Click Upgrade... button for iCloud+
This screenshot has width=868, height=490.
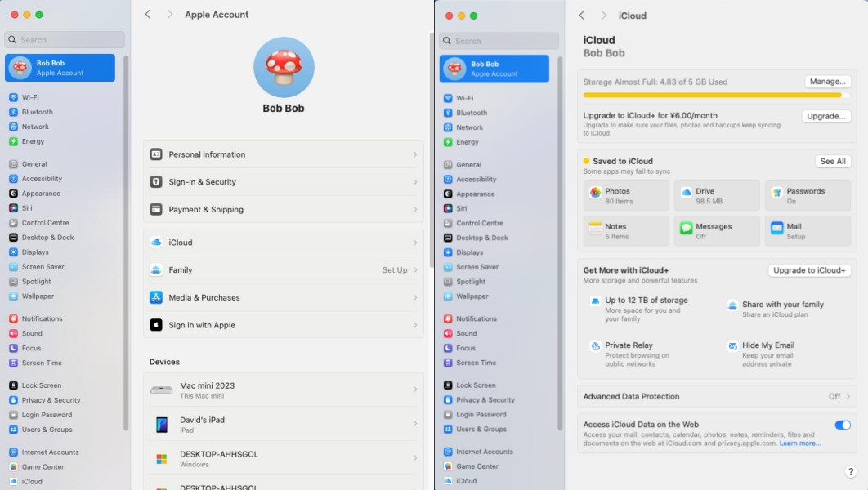826,116
